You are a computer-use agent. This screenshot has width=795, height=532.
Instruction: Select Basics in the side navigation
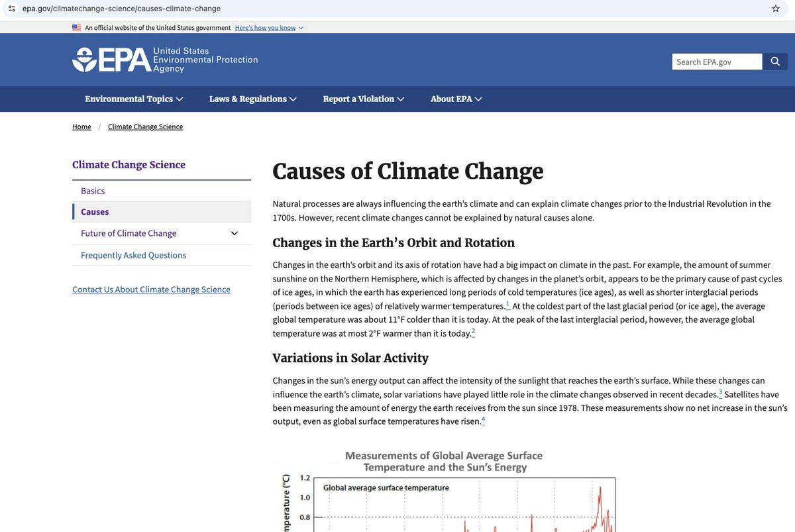(x=93, y=191)
